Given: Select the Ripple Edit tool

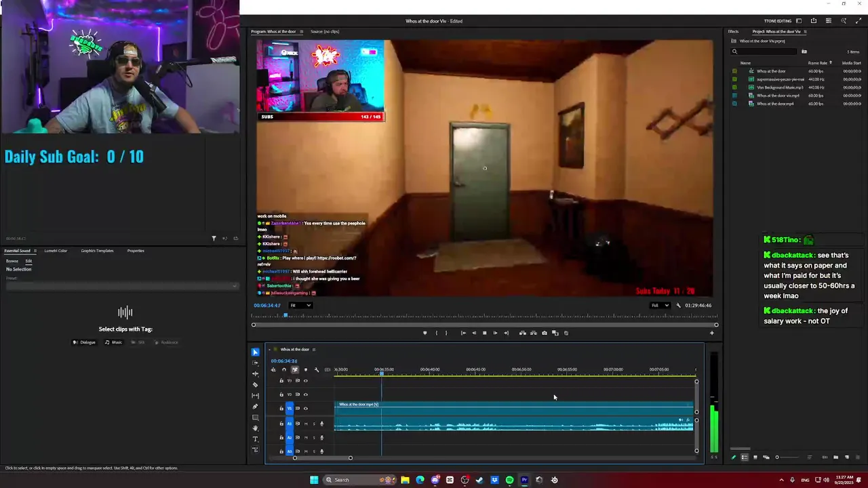Looking at the screenshot, I should [x=255, y=373].
